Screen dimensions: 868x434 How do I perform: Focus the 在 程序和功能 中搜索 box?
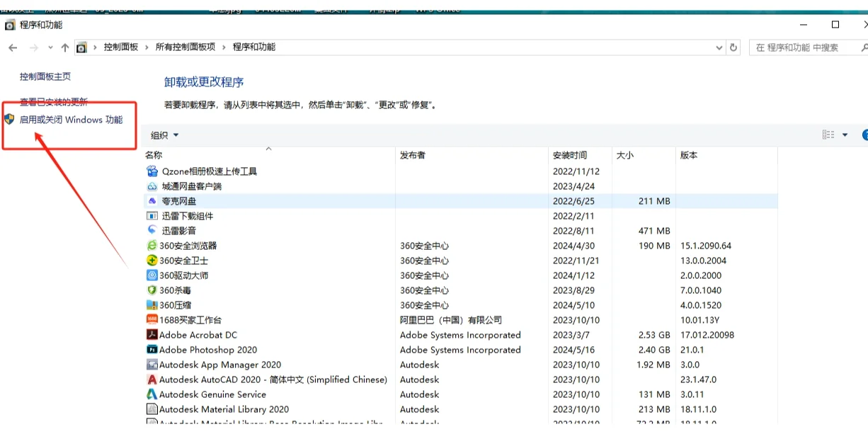click(x=804, y=47)
